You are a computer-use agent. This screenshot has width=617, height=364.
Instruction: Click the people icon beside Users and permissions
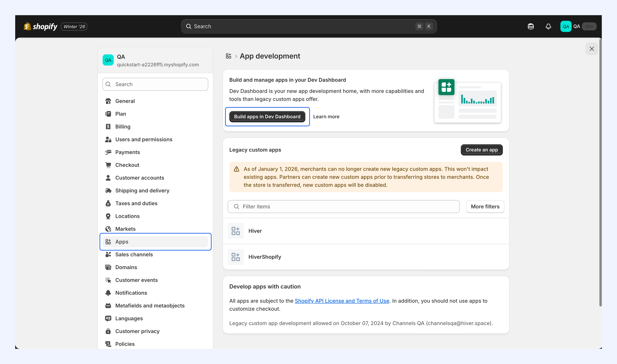point(108,139)
